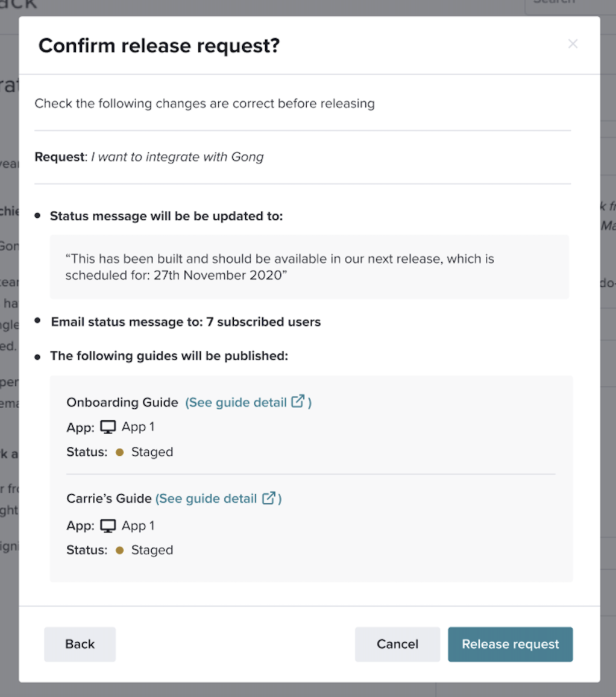The height and width of the screenshot is (697, 616).
Task: Click the Release request button
Action: [511, 644]
